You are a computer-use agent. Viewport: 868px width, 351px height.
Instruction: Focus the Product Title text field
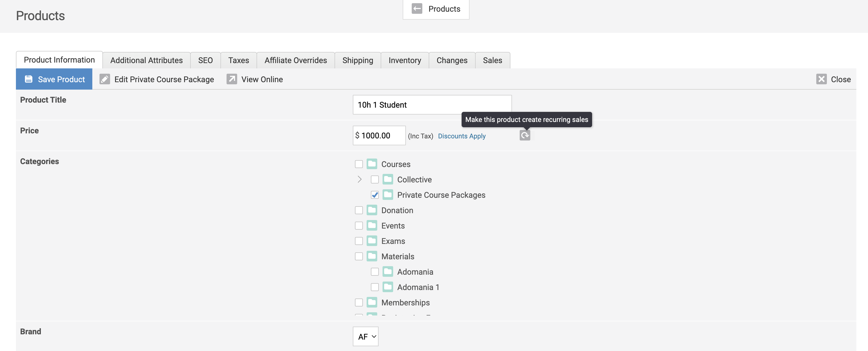[x=432, y=105]
